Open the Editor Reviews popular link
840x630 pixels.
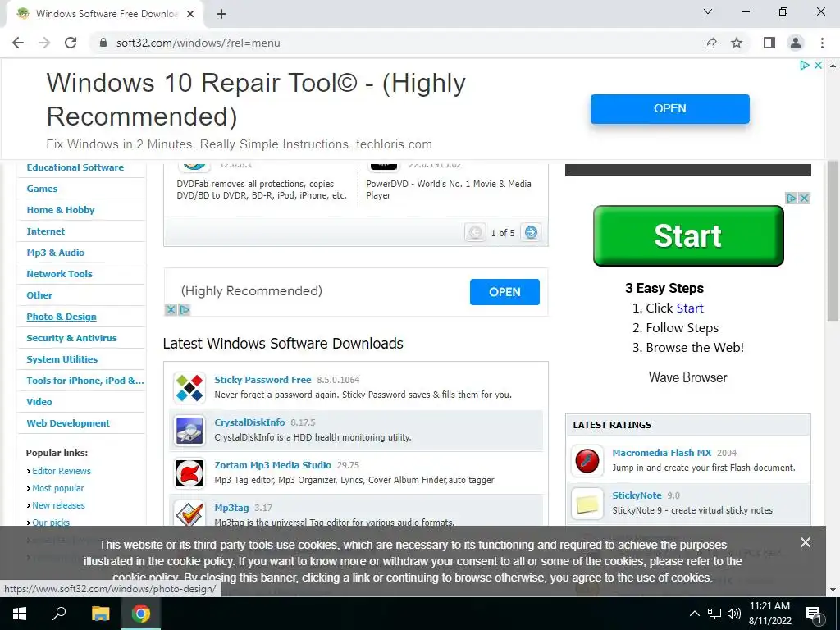coord(62,471)
